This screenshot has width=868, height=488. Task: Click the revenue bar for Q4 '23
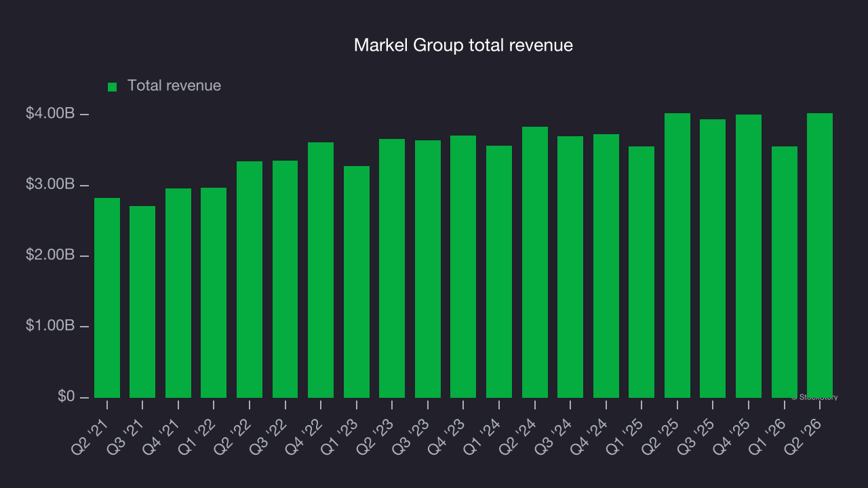[463, 266]
